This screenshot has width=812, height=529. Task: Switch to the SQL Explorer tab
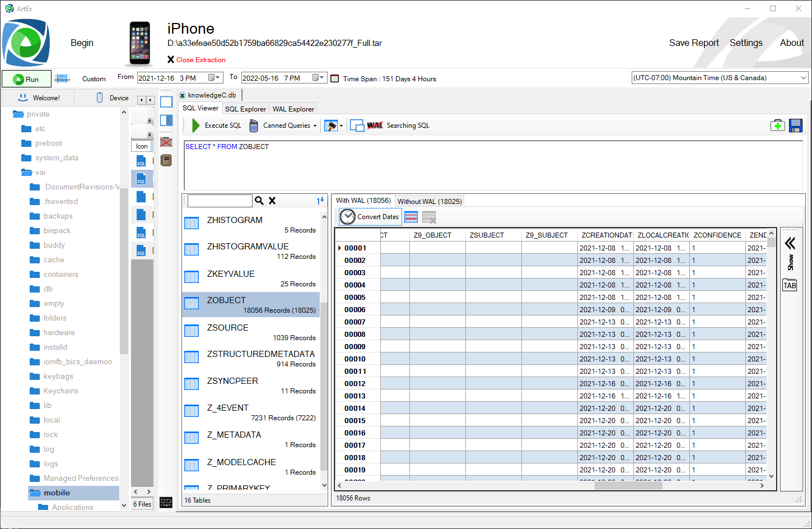(x=245, y=109)
